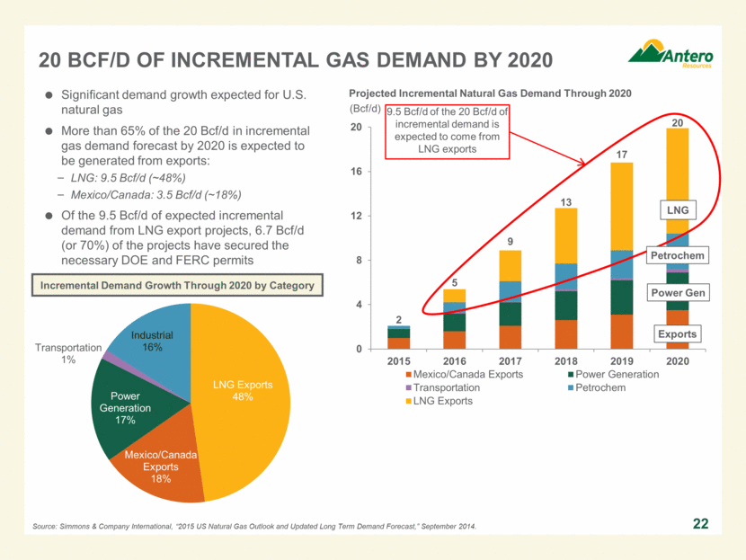Click the bullet starting 'More than 65% of the 20 Bcf/d'
The height and width of the screenshot is (560, 746).
(x=183, y=146)
